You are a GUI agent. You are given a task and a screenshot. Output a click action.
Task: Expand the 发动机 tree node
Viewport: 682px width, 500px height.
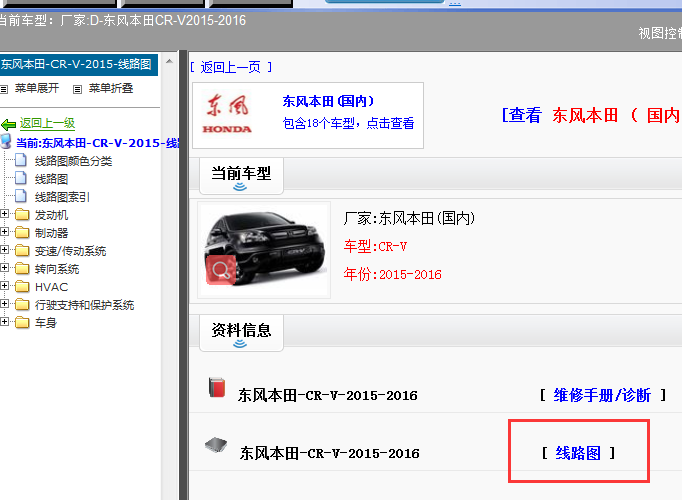(4, 214)
